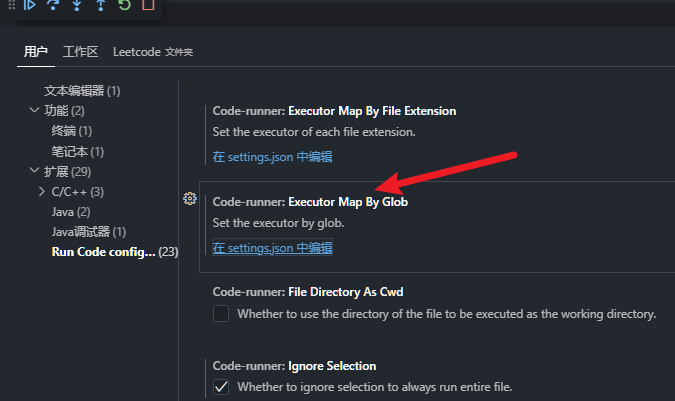675x401 pixels.
Task: Select Run Code configuration in the tree
Action: pos(104,252)
